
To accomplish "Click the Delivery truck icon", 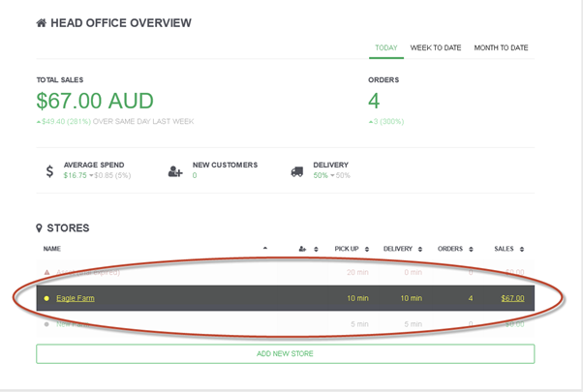I will 296,171.
